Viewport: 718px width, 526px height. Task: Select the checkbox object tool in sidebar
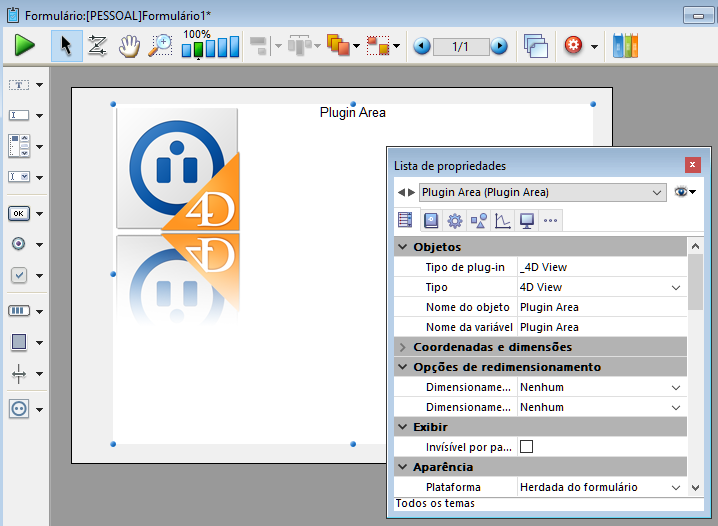(19, 275)
